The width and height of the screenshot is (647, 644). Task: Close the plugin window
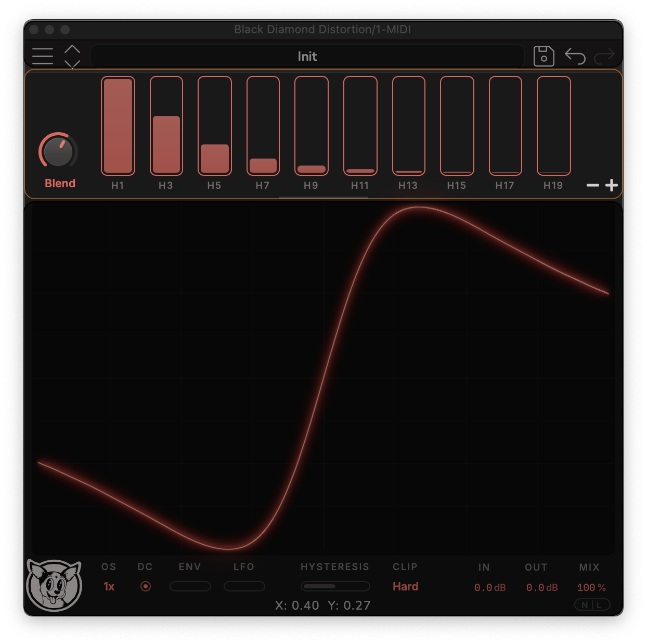[34, 30]
